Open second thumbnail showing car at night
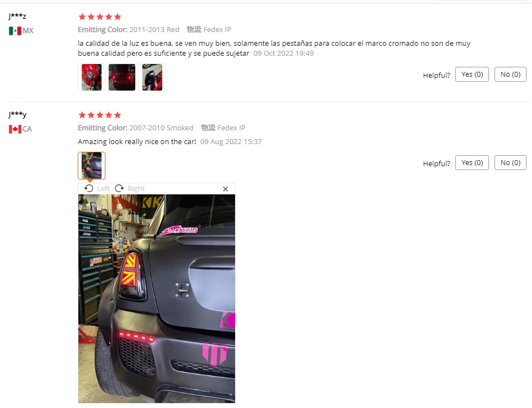The image size is (532, 408). pos(122,77)
